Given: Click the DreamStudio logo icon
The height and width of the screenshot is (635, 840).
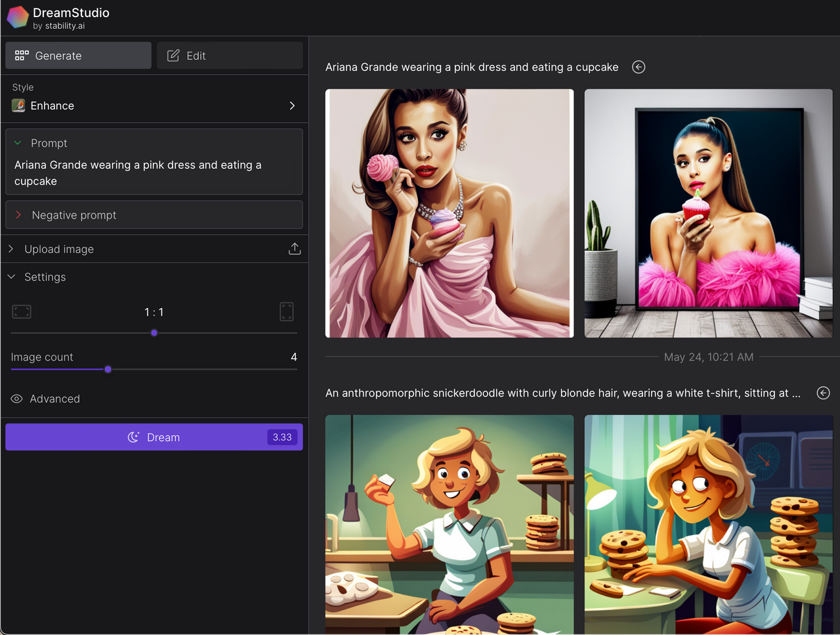Looking at the screenshot, I should coord(18,18).
